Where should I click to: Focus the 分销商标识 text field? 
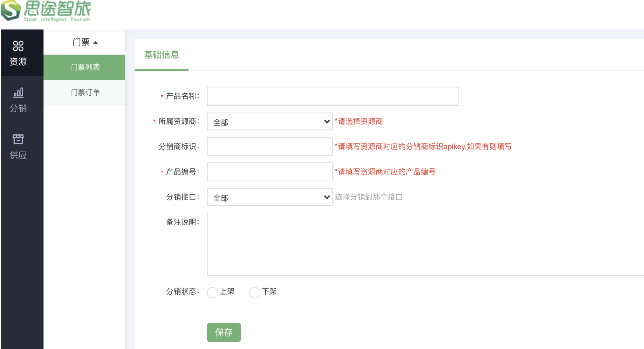[269, 147]
